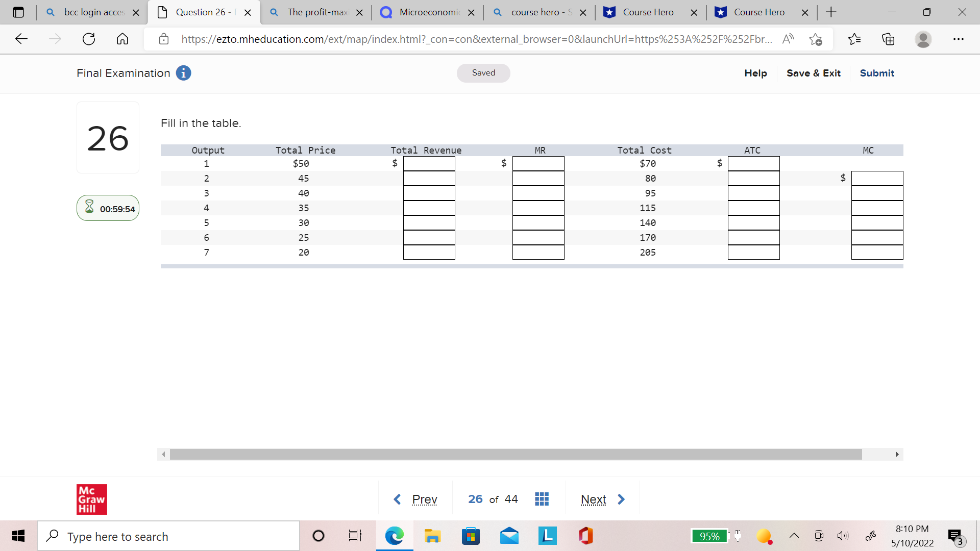This screenshot has width=980, height=551.
Task: Show hidden system tray icons chevron
Action: click(x=794, y=536)
